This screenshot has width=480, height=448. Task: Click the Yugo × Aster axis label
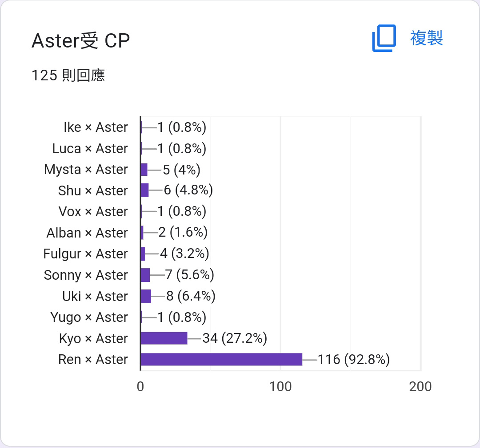coord(89,317)
